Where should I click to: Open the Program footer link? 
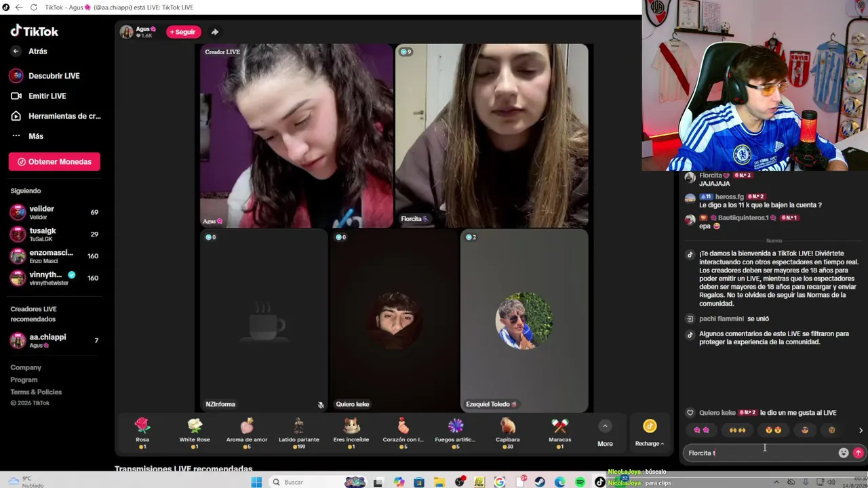coord(24,380)
